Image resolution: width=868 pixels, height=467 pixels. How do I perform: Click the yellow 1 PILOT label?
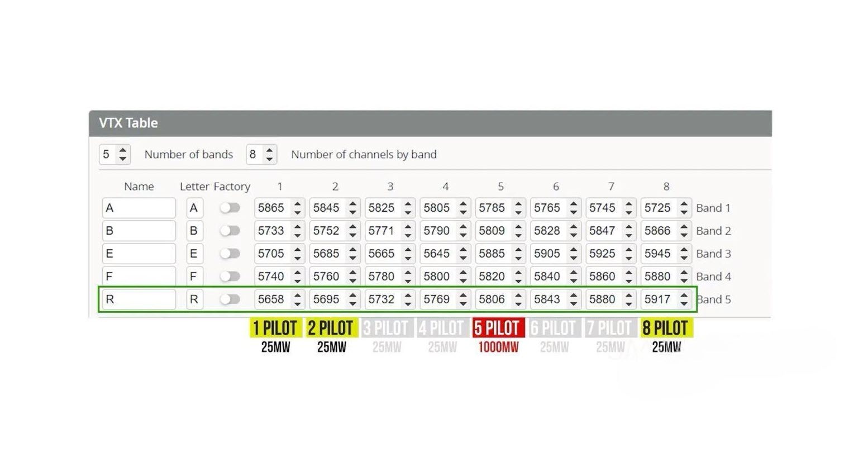tap(275, 328)
